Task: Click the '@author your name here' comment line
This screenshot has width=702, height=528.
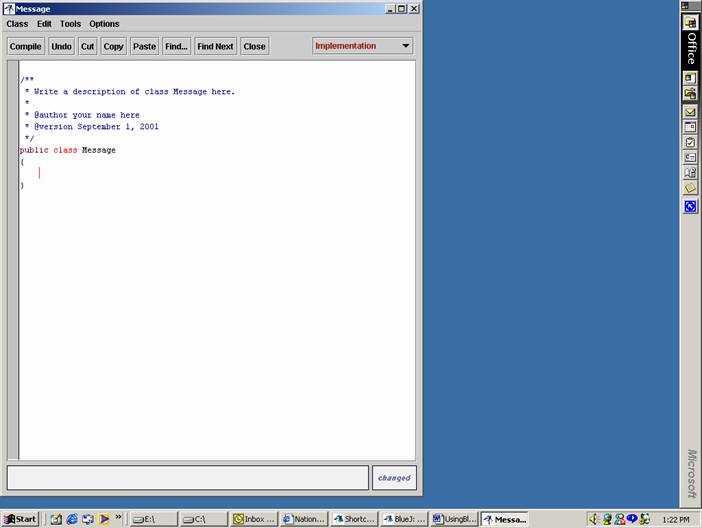Action: click(87, 115)
